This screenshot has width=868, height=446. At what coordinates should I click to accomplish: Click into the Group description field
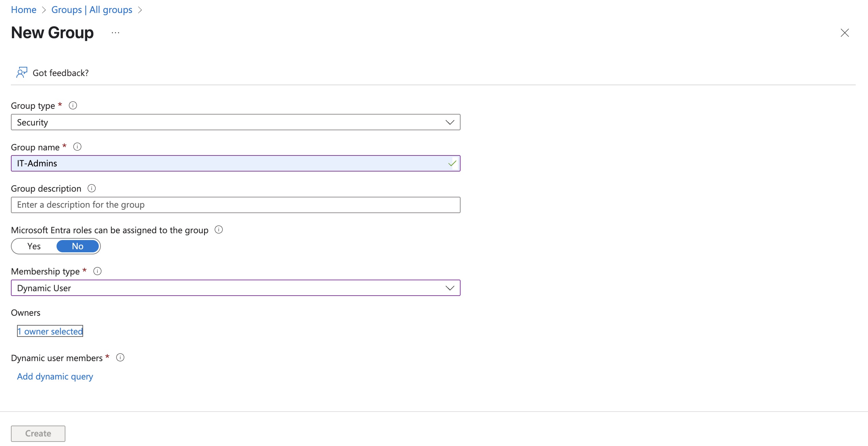[x=235, y=205]
